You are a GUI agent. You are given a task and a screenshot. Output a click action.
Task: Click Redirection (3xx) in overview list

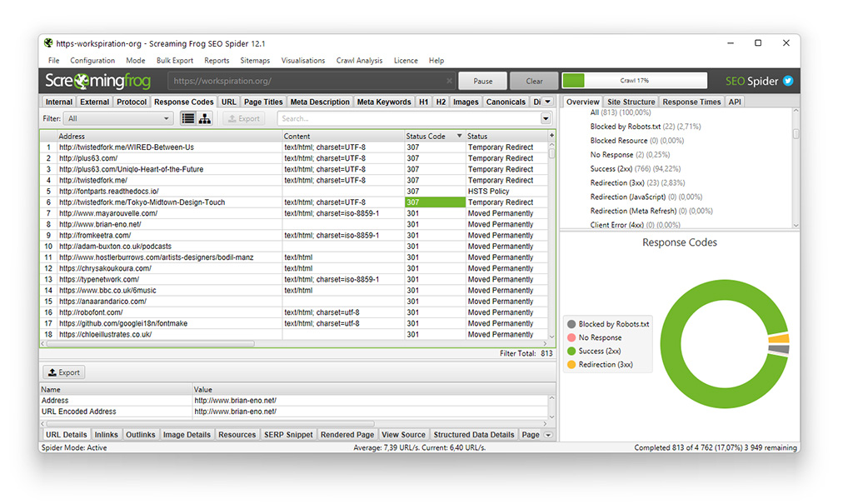click(637, 183)
